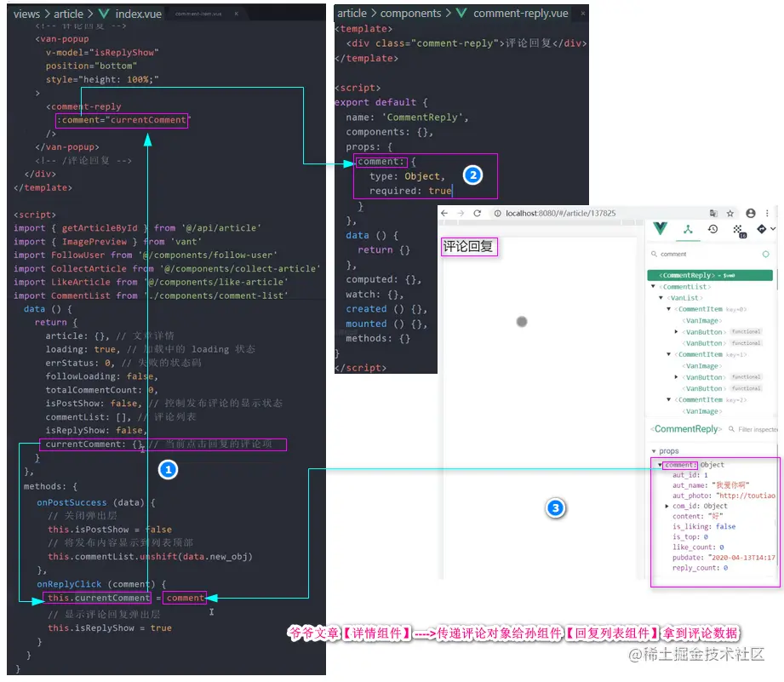The width and height of the screenshot is (784, 682).
Task: Open the Routing devtools tab
Action: coord(762,229)
